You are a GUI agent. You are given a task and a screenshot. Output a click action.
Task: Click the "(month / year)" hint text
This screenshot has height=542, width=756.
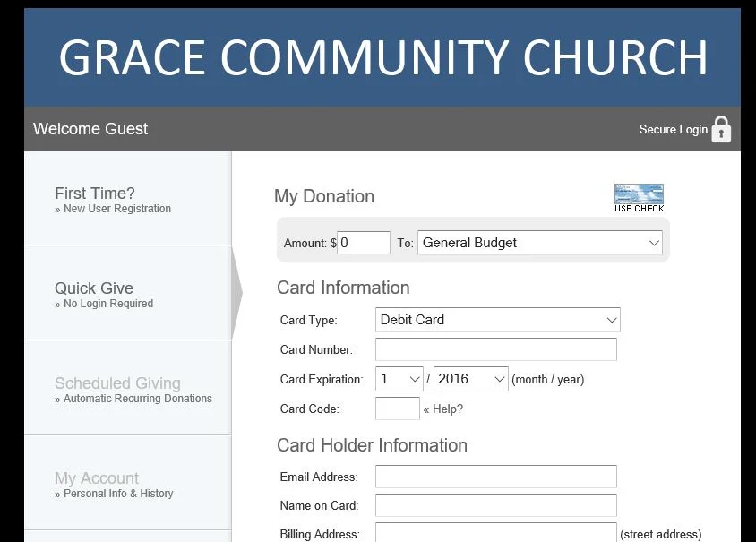[547, 380]
